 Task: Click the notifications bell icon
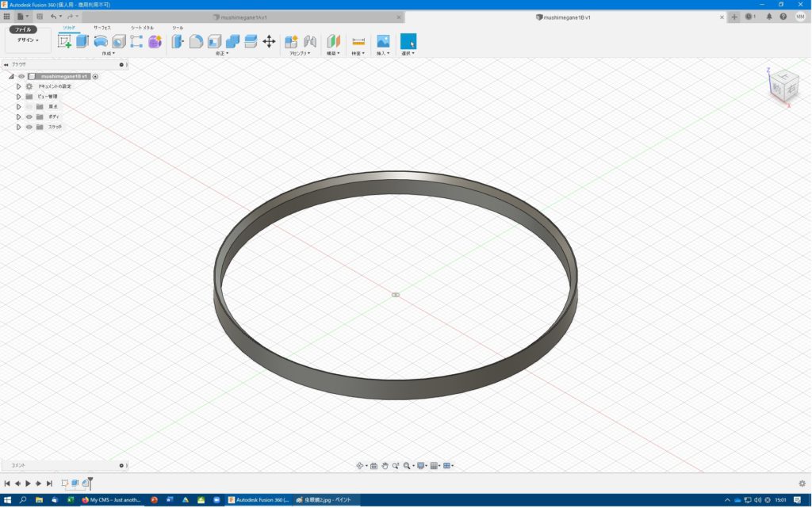point(769,17)
